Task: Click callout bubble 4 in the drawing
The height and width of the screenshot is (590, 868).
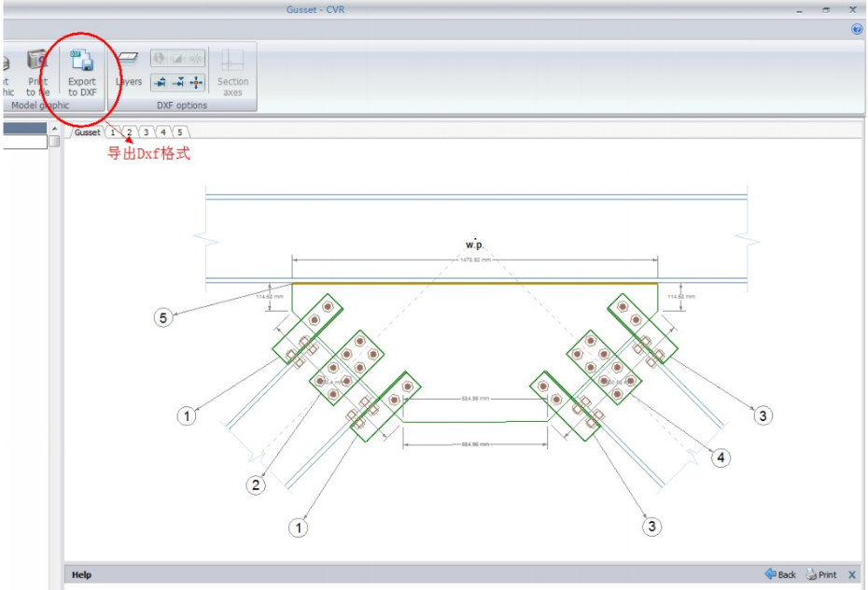Action: tap(721, 457)
